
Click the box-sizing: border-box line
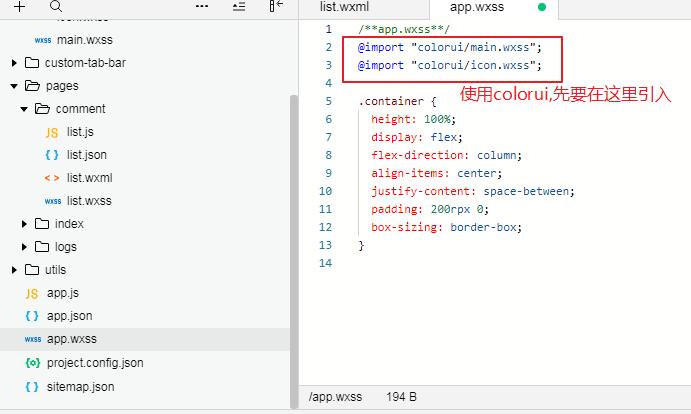(x=446, y=228)
